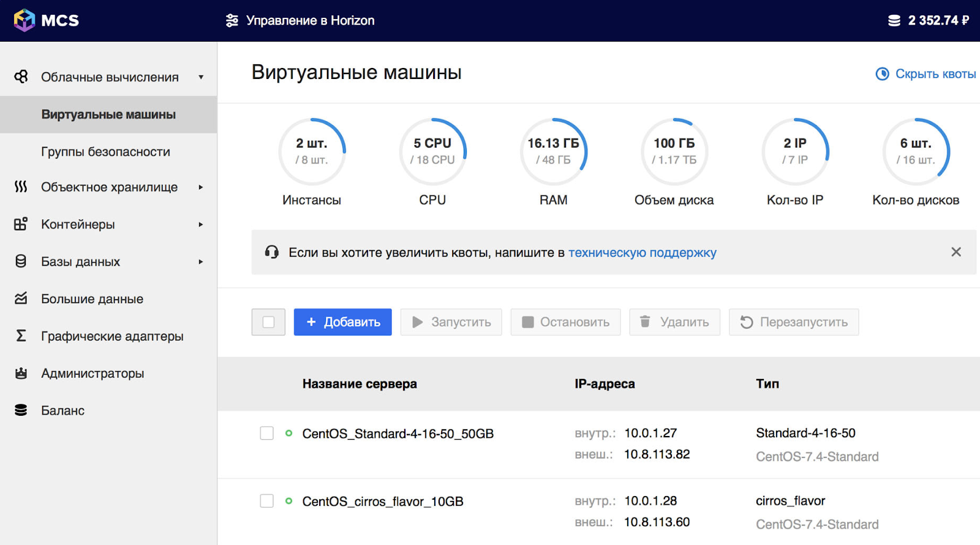Click the MCS logo icon
The width and height of the screenshot is (980, 545).
coord(24,20)
